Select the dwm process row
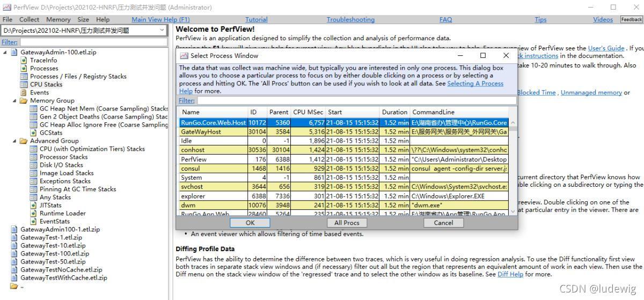 pyautogui.click(x=343, y=204)
